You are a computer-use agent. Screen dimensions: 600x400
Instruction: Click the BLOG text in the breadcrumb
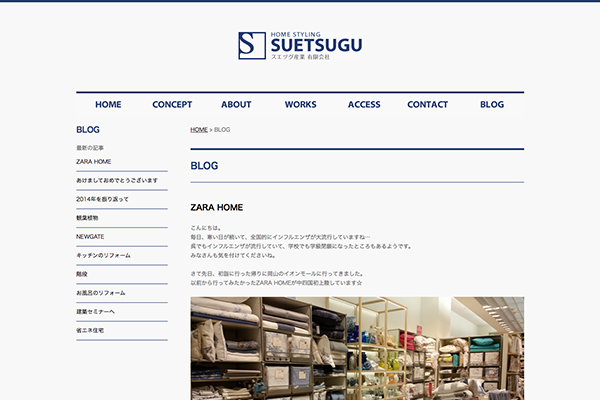pos(222,130)
